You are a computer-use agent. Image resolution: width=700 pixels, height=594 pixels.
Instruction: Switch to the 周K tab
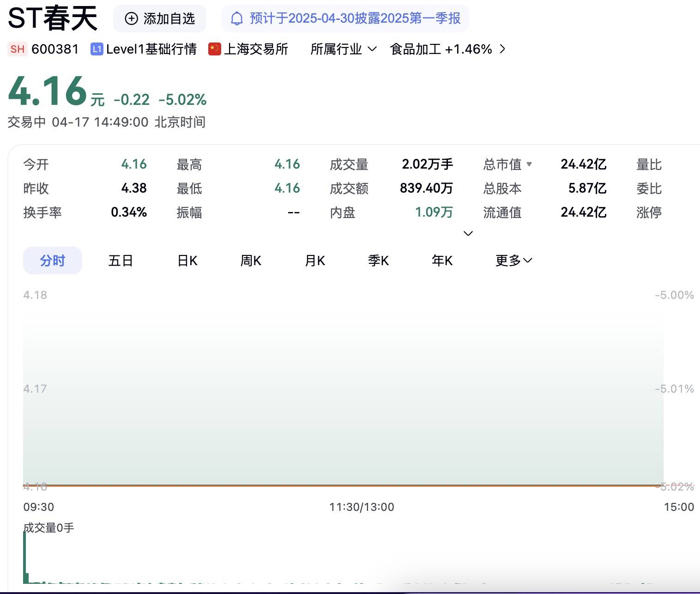click(251, 261)
